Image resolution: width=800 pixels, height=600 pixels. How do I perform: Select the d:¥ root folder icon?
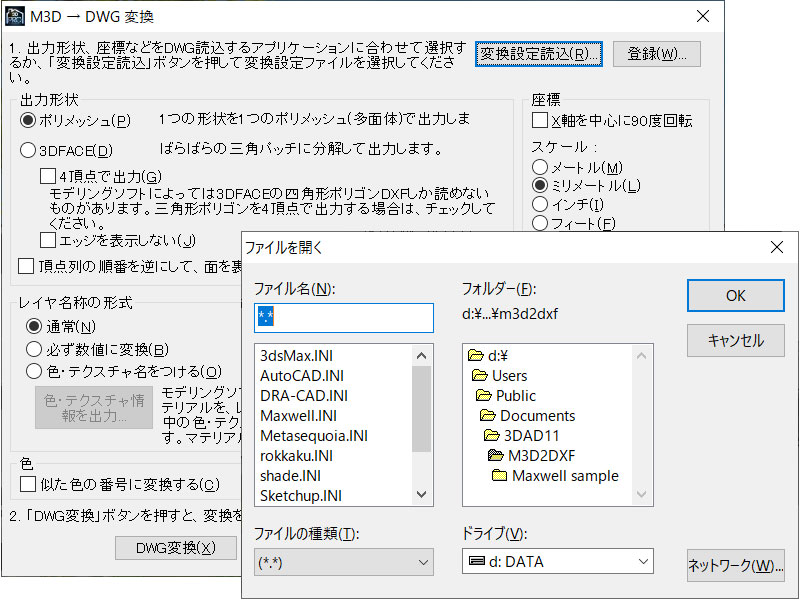[x=476, y=355]
